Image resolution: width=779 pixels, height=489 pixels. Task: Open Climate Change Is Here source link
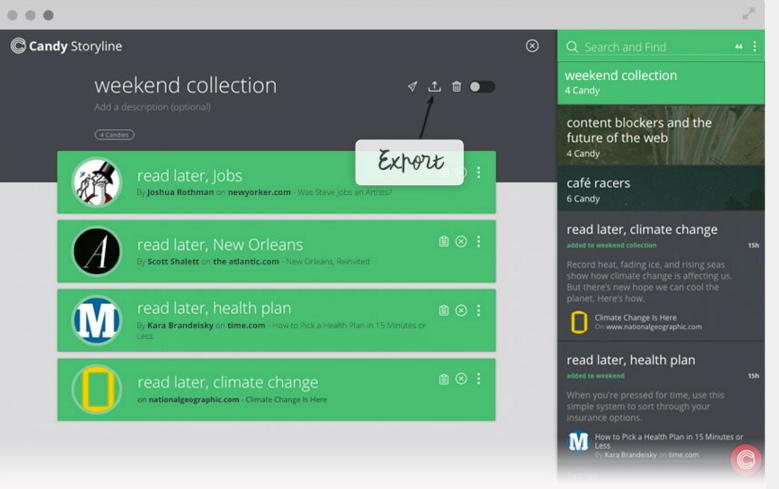pyautogui.click(x=635, y=318)
